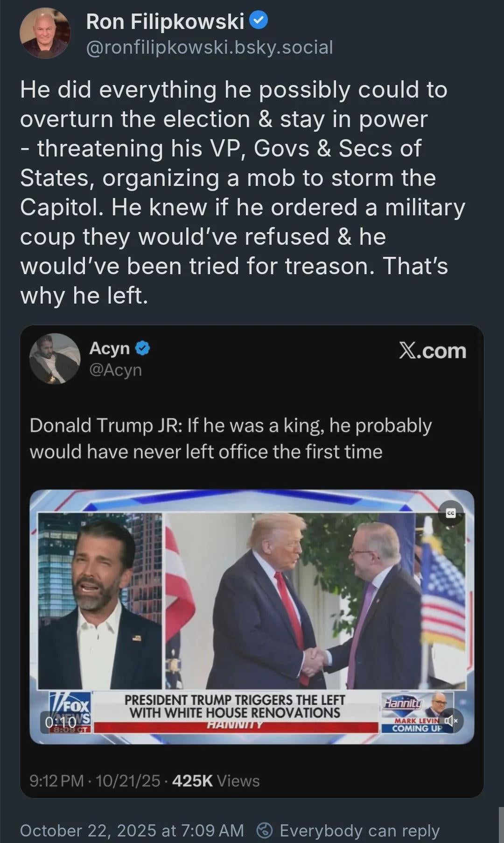Viewport: 504px width, 843px height.
Task: Click Acyn's blue verified checkmark
Action: coord(143,348)
